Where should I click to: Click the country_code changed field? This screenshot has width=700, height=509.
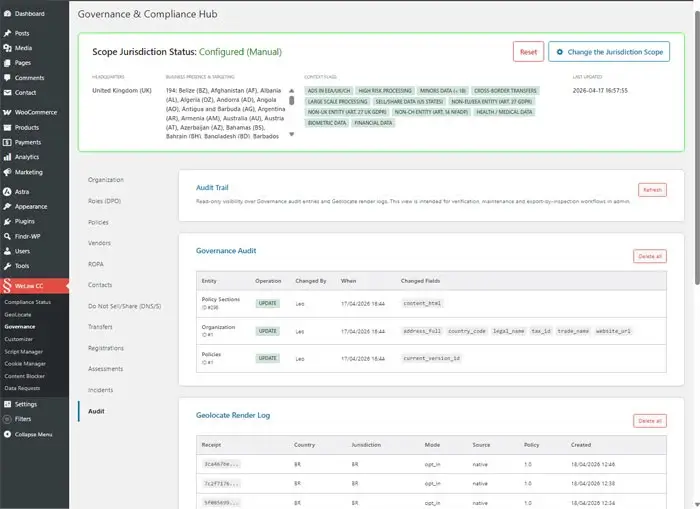point(467,331)
